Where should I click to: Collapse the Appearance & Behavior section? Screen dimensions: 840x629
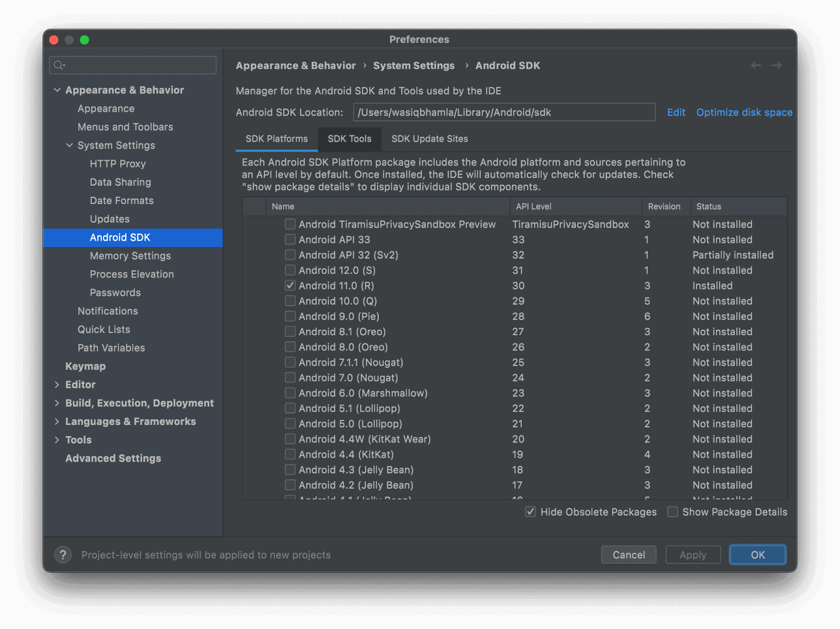coord(58,90)
